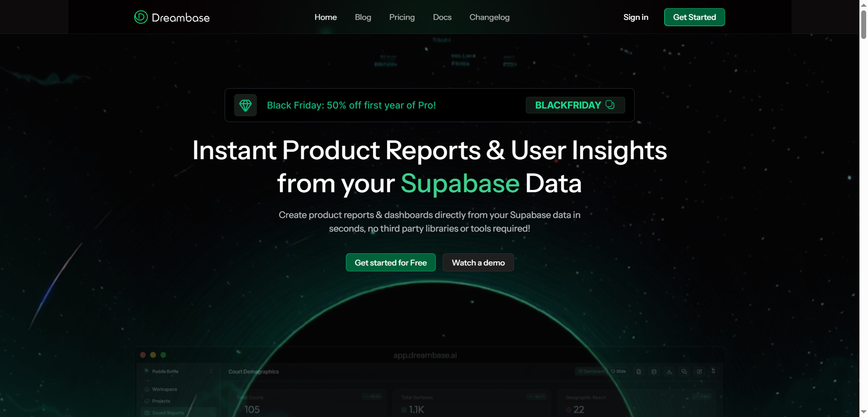Viewport: 868px width, 417px height.
Task: Click the comments icon in preview toolbar
Action: point(684,372)
